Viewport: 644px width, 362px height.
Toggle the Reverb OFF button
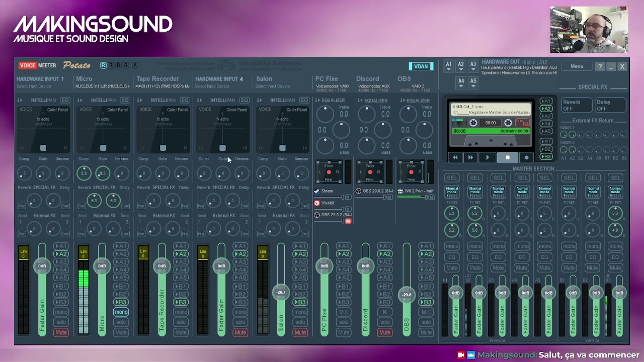[x=576, y=105]
